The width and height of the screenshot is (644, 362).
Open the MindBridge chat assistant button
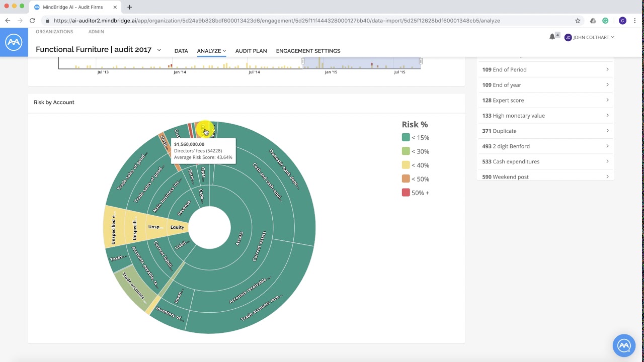(624, 345)
